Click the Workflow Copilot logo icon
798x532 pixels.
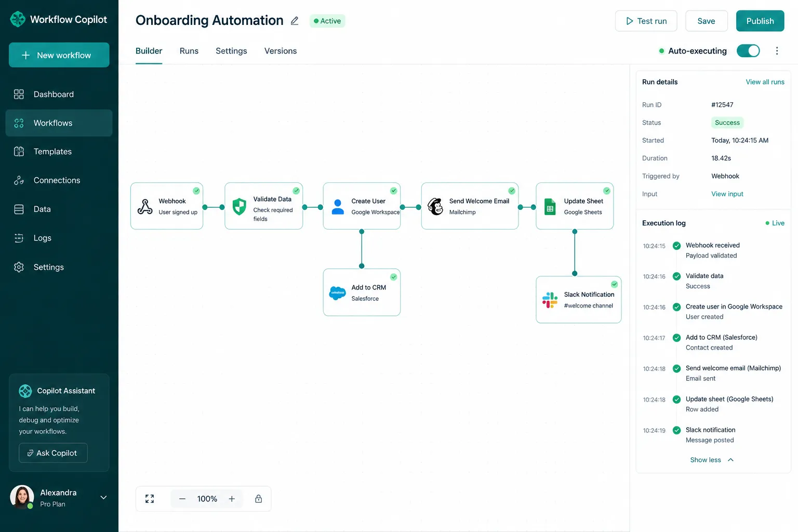pos(18,19)
